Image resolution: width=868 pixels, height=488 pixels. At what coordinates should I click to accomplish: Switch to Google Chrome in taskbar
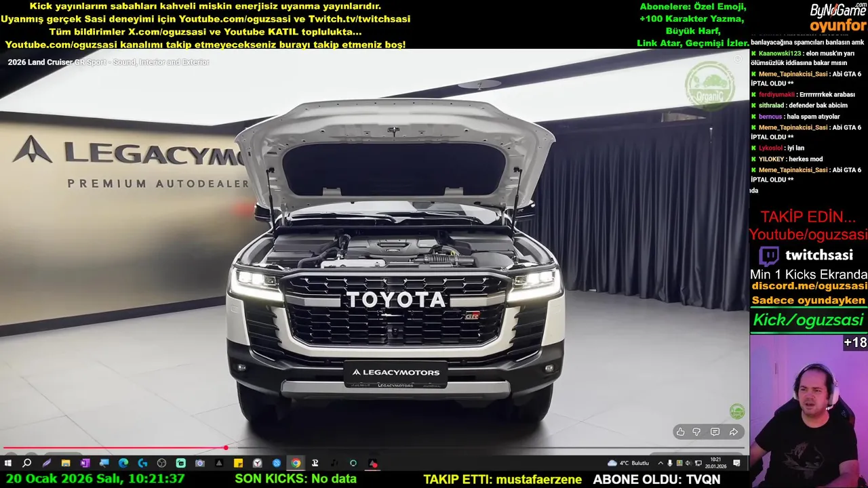296,464
